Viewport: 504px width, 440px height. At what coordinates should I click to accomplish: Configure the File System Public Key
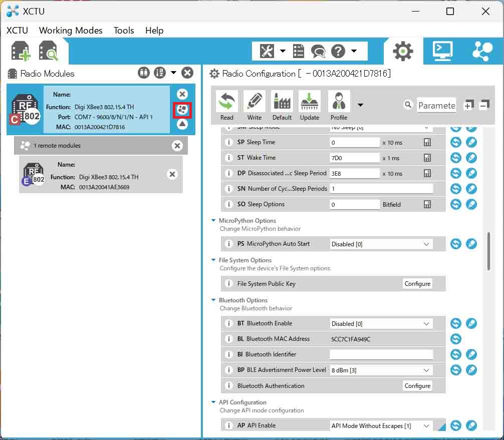pos(417,284)
